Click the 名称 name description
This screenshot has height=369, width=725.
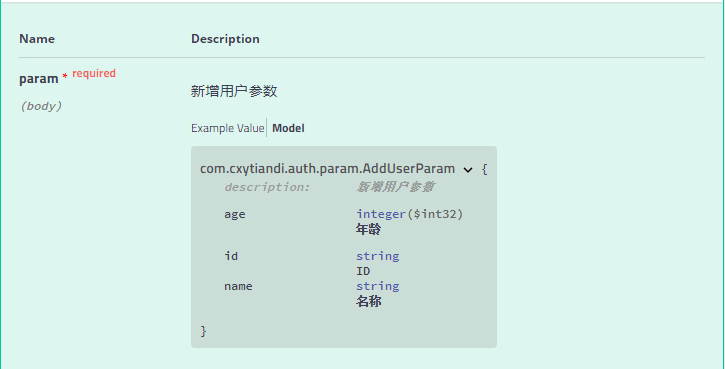click(x=369, y=301)
